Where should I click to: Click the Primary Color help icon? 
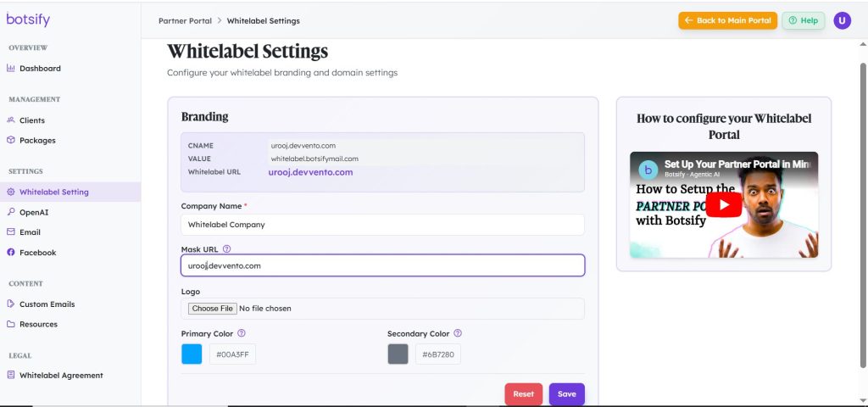tap(242, 333)
